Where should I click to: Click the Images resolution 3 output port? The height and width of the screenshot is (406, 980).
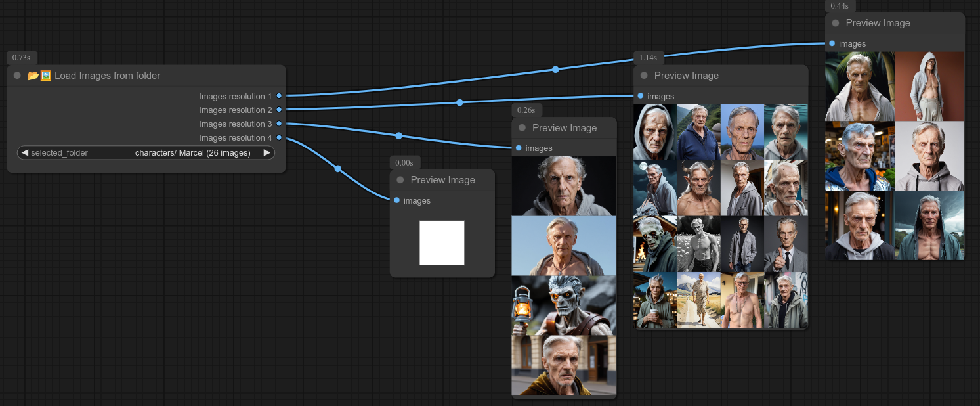point(279,124)
